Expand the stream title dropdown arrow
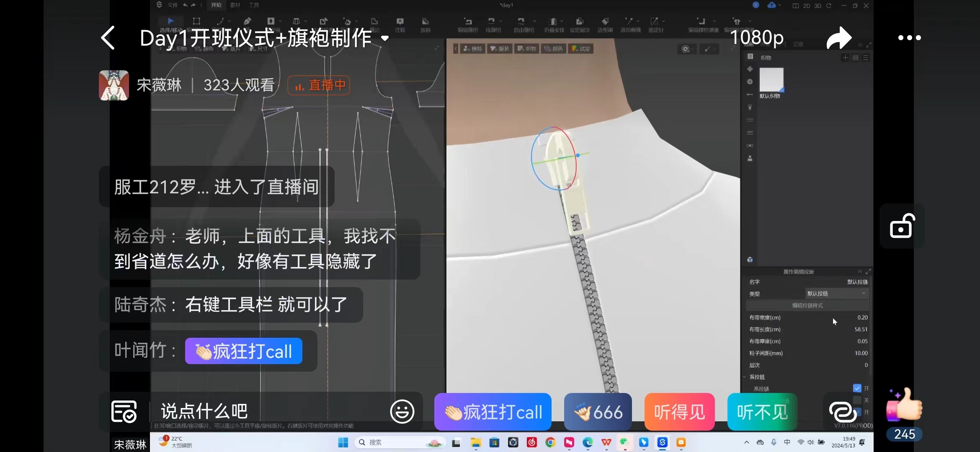 pyautogui.click(x=384, y=39)
